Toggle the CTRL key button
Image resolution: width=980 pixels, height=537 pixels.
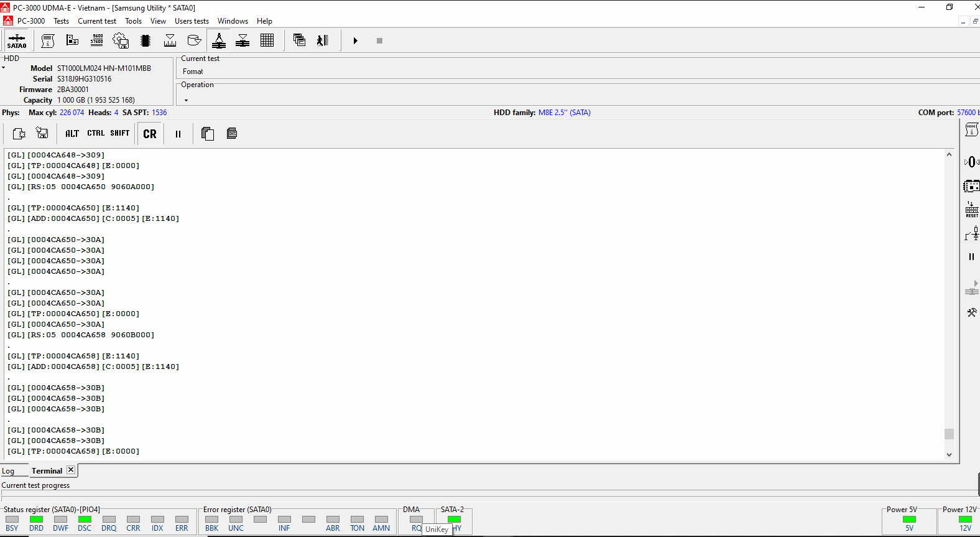[x=96, y=134]
